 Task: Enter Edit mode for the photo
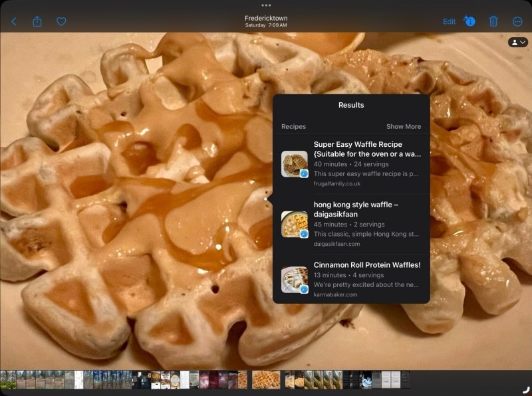(x=448, y=21)
